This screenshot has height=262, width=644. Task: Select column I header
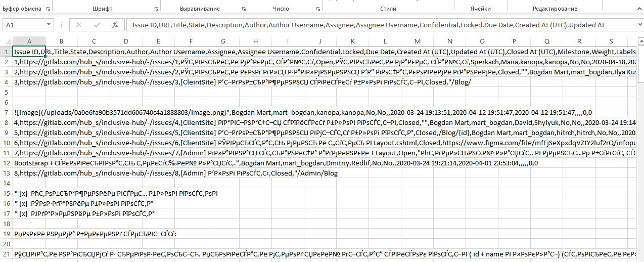(288, 41)
